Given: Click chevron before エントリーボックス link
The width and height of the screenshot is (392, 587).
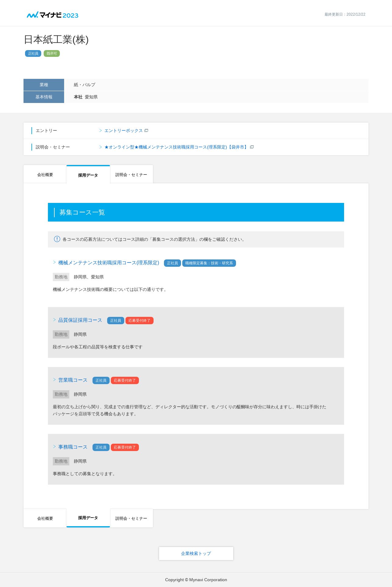Looking at the screenshot, I should 100,130.
